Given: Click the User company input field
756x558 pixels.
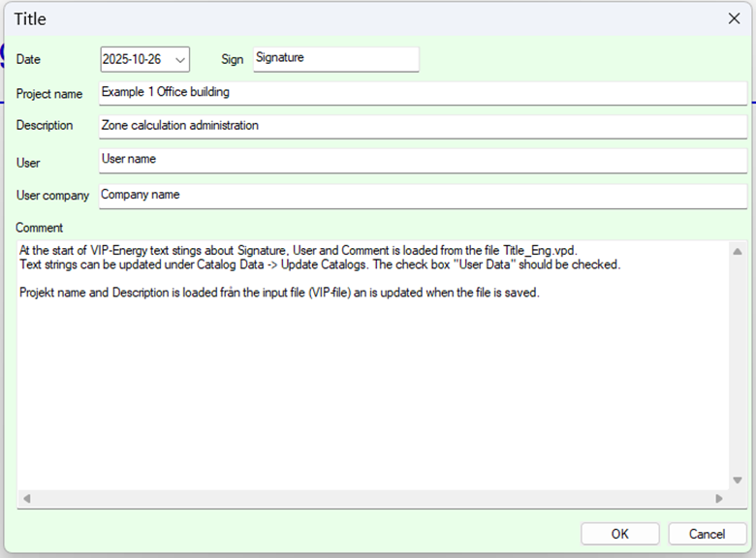Looking at the screenshot, I should point(423,195).
